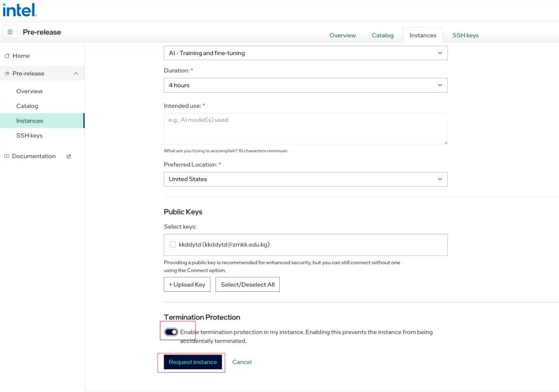This screenshot has width=559, height=392.
Task: Collapse the Pre-release sidebar section chevron
Action: point(76,74)
